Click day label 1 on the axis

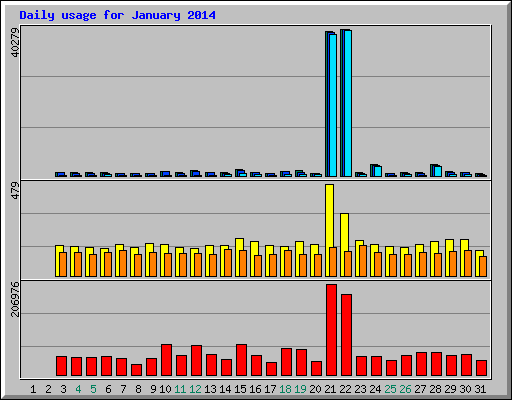(33, 389)
